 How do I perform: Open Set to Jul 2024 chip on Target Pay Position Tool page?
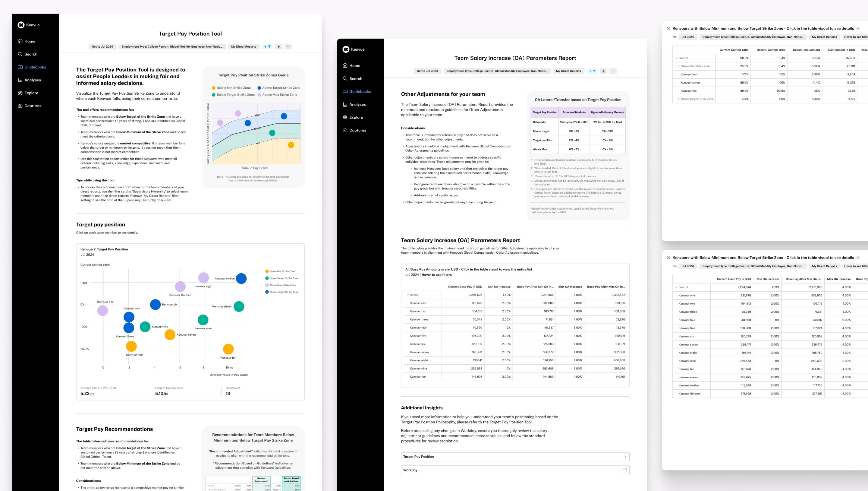102,46
